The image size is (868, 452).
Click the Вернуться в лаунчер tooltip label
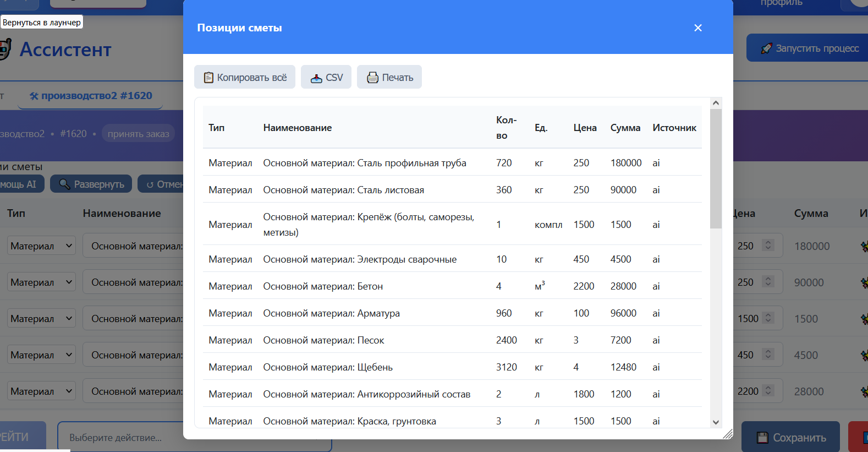(42, 22)
